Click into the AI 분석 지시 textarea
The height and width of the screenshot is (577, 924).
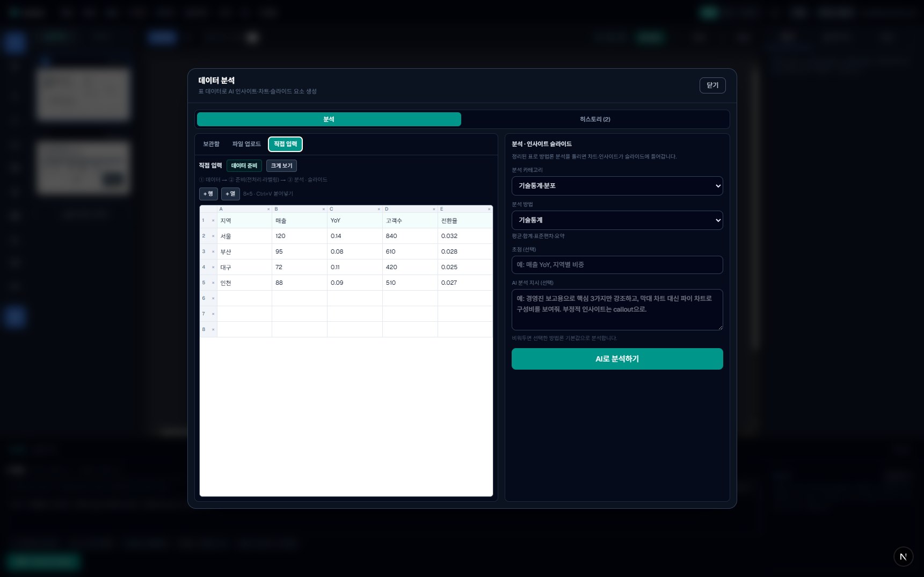tap(617, 309)
